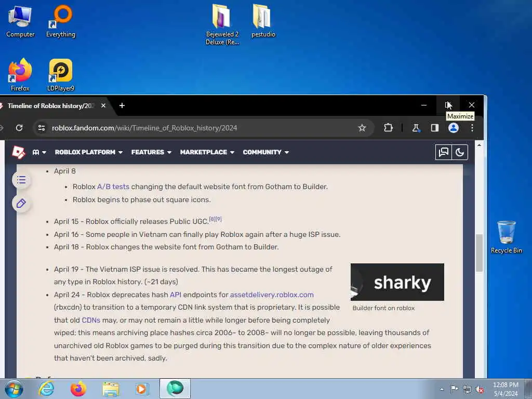The image size is (532, 399).
Task: Open the Chrome Labs flask icon
Action: point(416,128)
